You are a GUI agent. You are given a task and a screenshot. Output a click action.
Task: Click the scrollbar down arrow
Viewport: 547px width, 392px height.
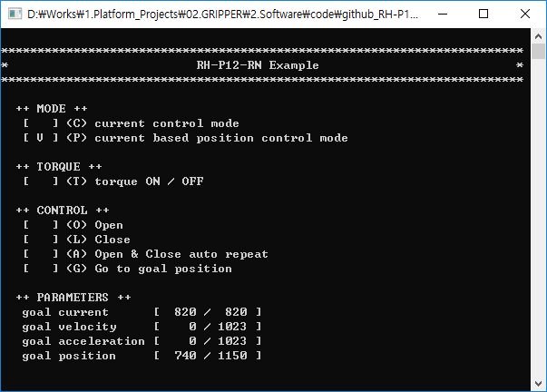coord(539,384)
